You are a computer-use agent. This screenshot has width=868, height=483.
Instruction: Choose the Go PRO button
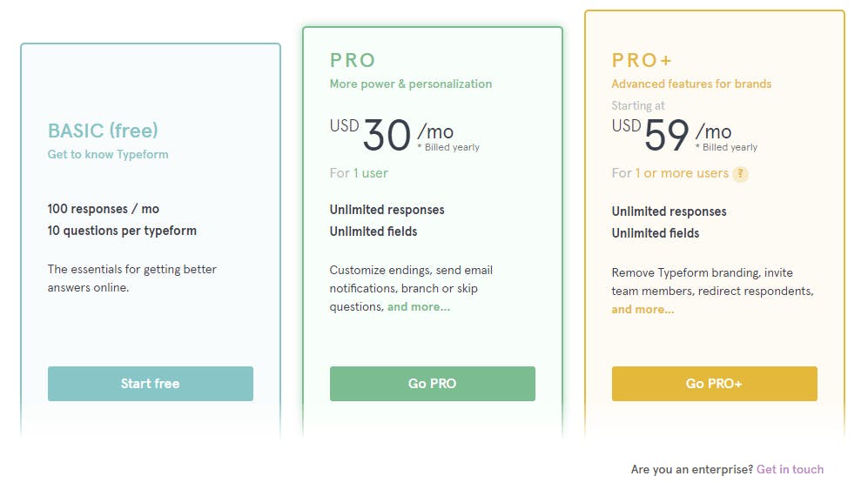coord(433,384)
